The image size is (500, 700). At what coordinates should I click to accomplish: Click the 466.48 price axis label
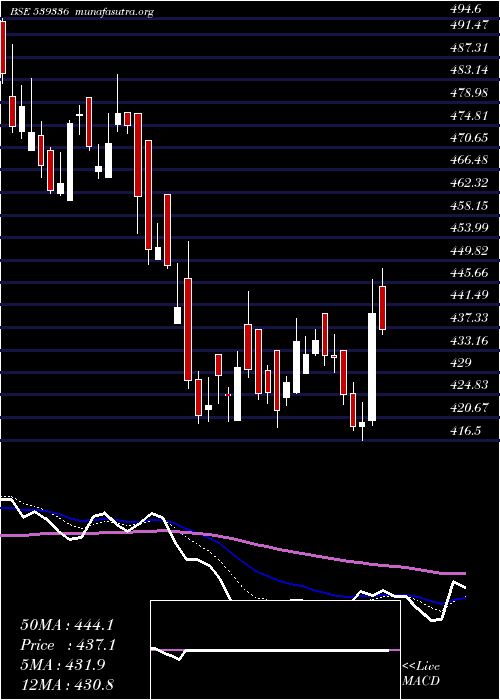469,160
